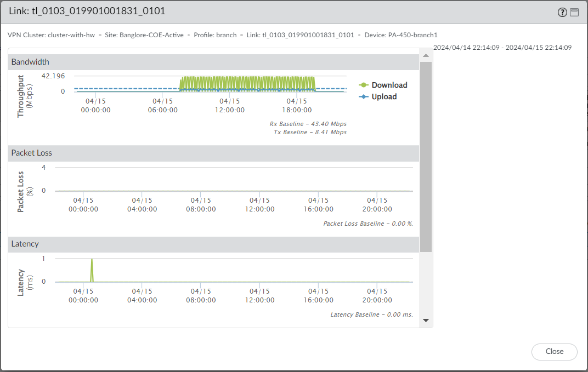
Task: Toggle the Upload series in legend
Action: (377, 96)
